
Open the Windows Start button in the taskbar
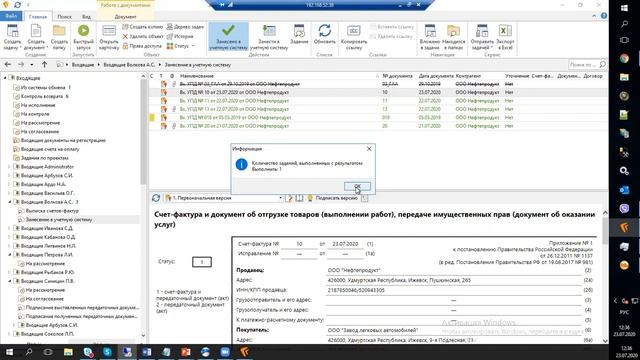(9, 352)
